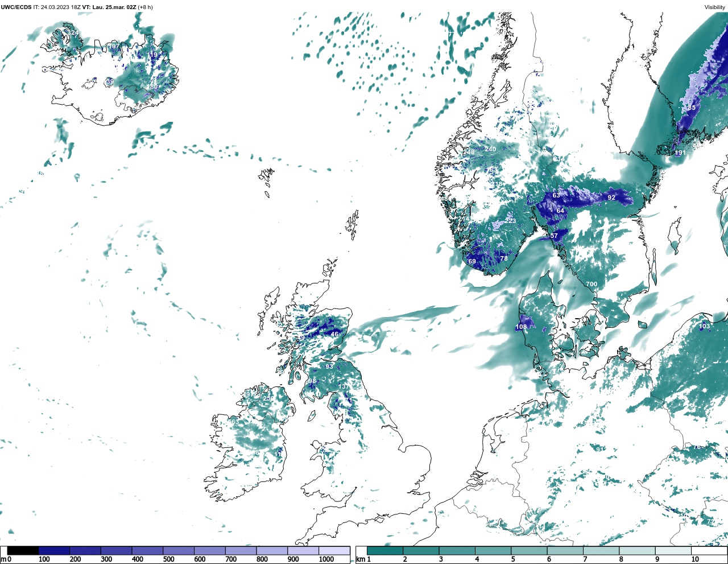Click the '85' value over Finland

click(x=692, y=108)
